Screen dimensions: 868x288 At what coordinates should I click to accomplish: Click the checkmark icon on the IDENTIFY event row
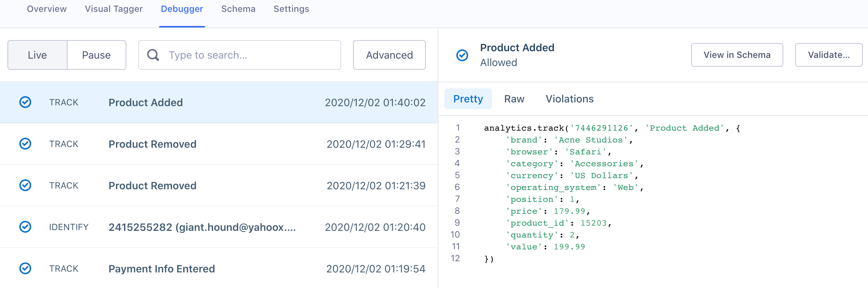pyautogui.click(x=25, y=227)
